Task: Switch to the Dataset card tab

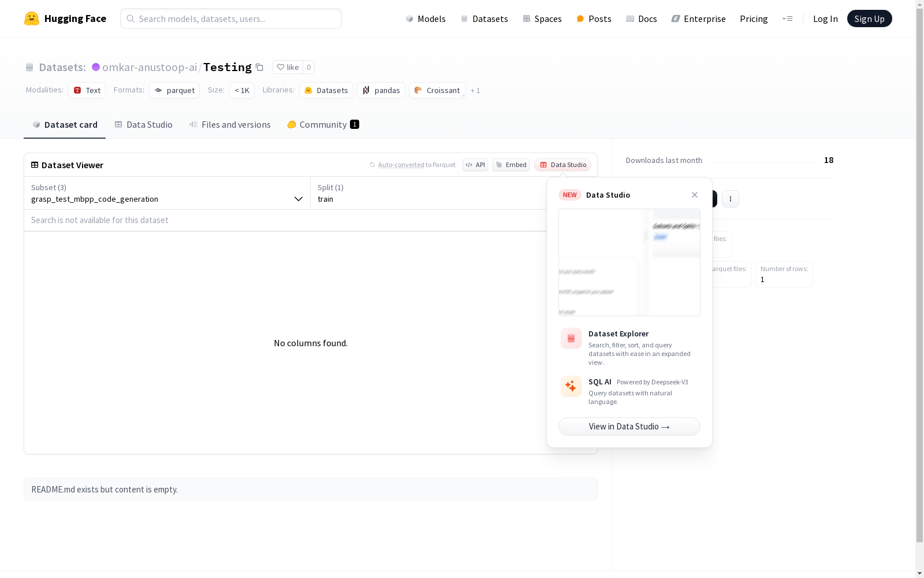Action: click(x=65, y=125)
